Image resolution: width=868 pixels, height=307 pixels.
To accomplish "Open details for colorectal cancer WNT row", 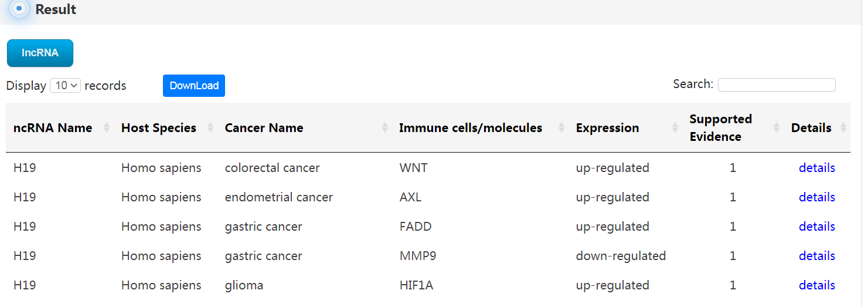I will (817, 168).
